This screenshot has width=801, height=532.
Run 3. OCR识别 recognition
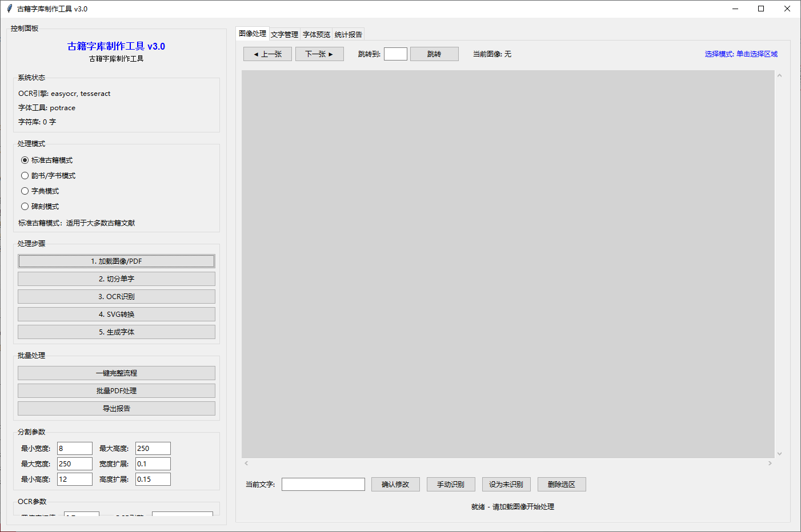(117, 296)
